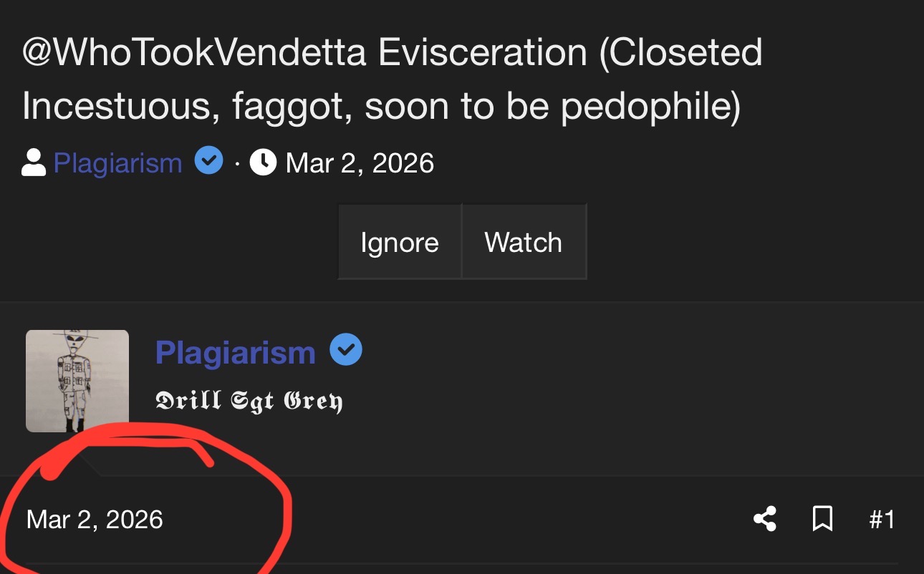The image size is (924, 574).
Task: Click the second line of thread title
Action: tap(381, 106)
